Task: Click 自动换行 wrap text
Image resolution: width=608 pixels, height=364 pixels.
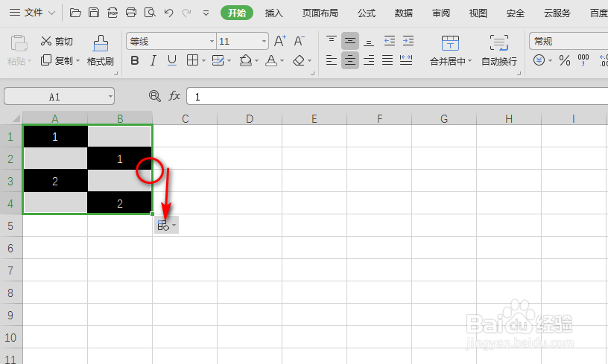Action: tap(499, 51)
